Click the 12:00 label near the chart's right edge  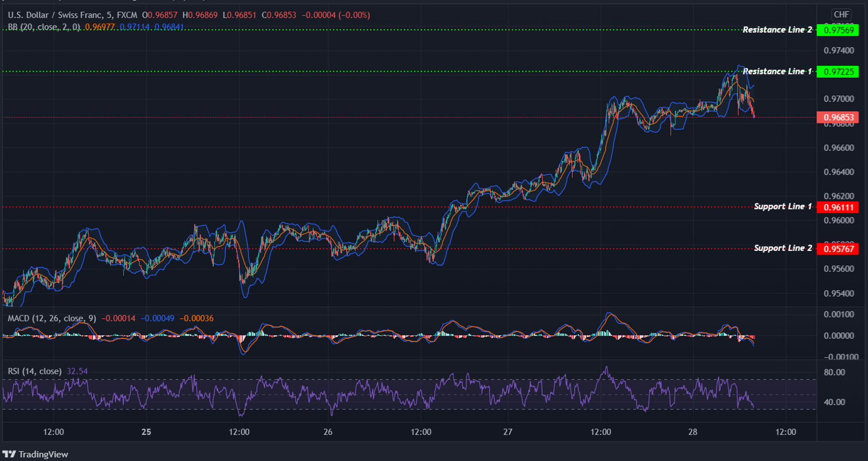pos(786,432)
